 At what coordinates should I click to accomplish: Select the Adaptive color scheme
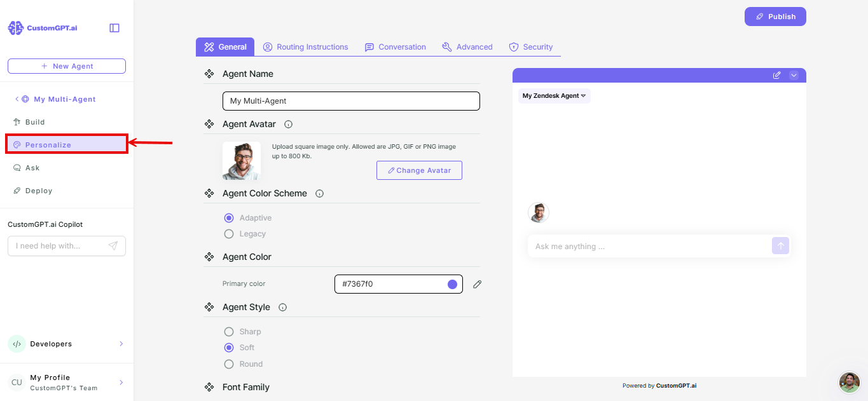(229, 218)
